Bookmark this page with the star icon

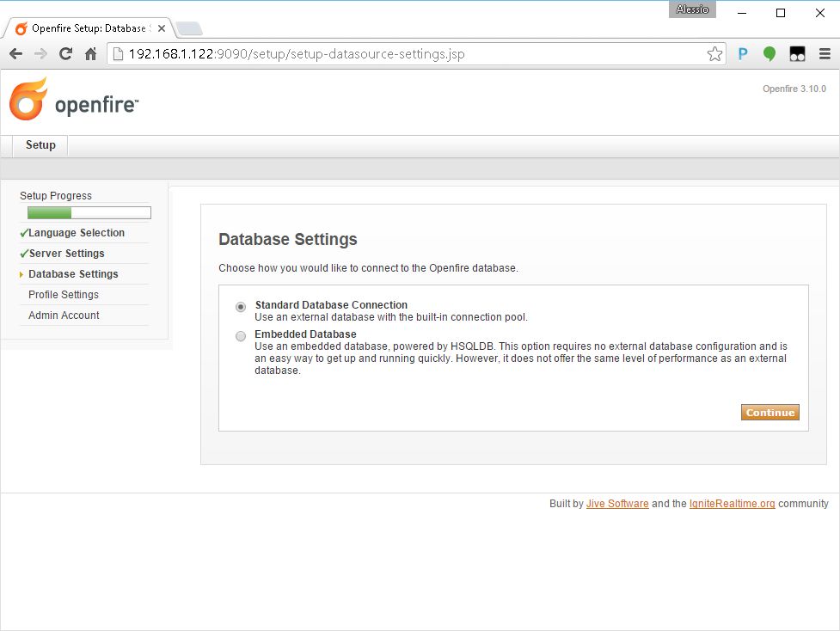tap(714, 54)
